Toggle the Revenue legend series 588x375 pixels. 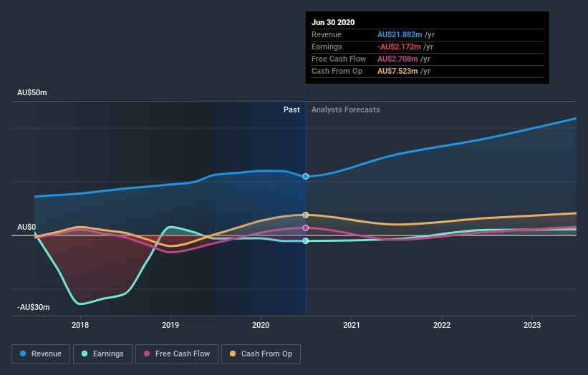coord(41,354)
